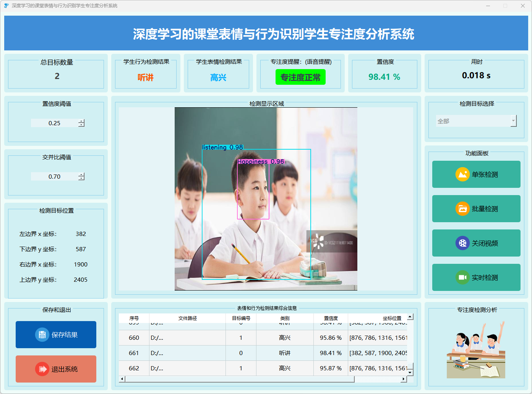The width and height of the screenshot is (532, 394).
Task: Click the 置信度阈值 value field 0.25
Action: [54, 123]
